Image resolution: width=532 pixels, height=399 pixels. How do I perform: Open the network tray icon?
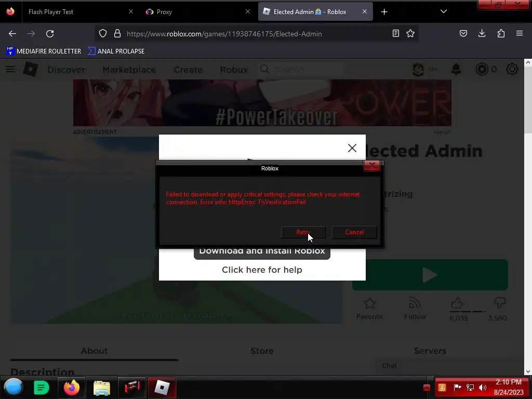tap(470, 388)
